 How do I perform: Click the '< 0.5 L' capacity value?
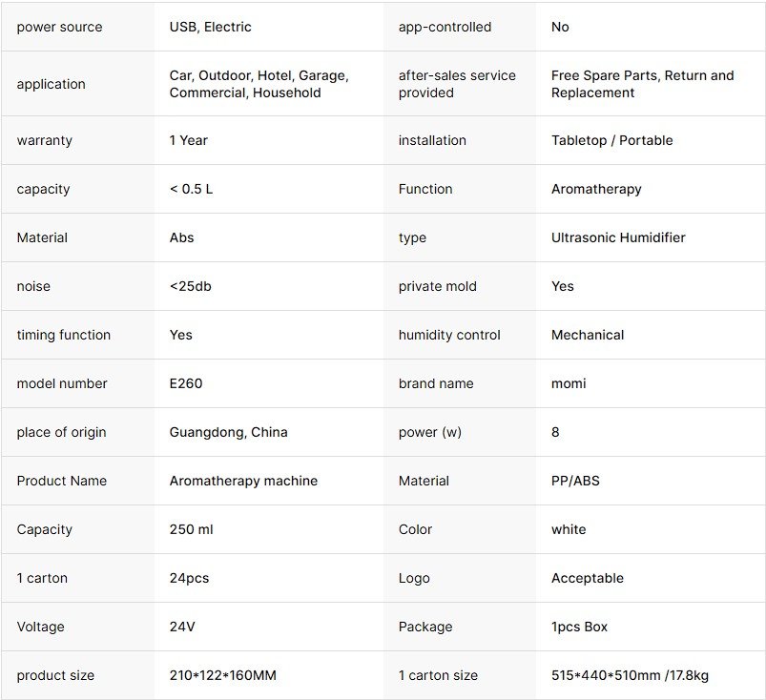[x=191, y=189]
